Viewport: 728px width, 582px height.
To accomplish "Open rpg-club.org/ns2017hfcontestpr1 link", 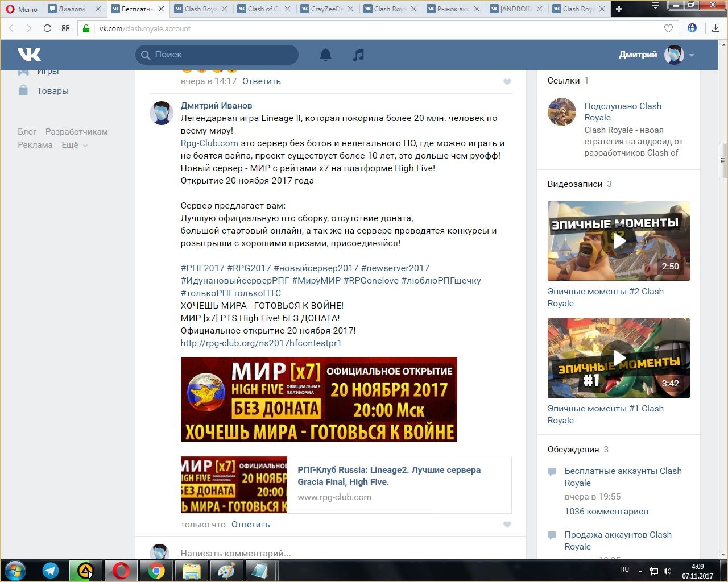I will [261, 343].
